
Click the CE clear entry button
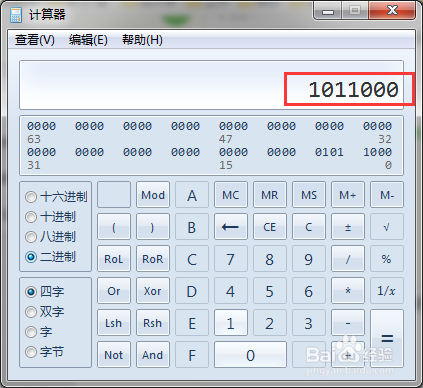[270, 227]
